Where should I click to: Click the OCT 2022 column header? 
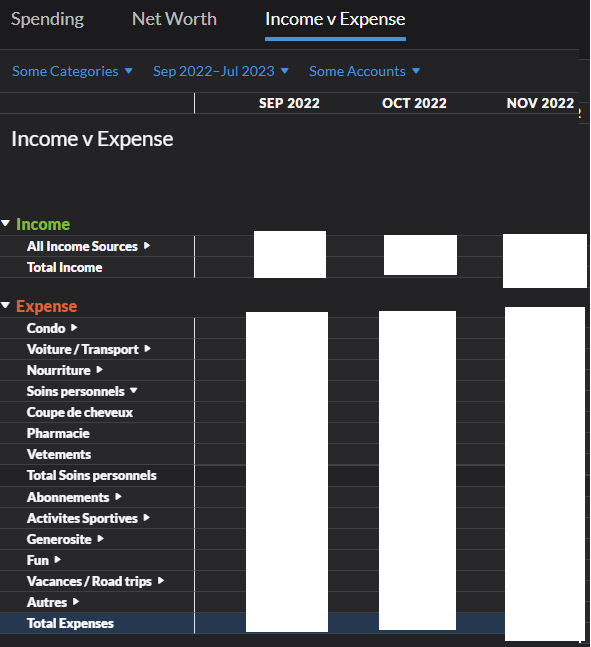click(x=414, y=103)
